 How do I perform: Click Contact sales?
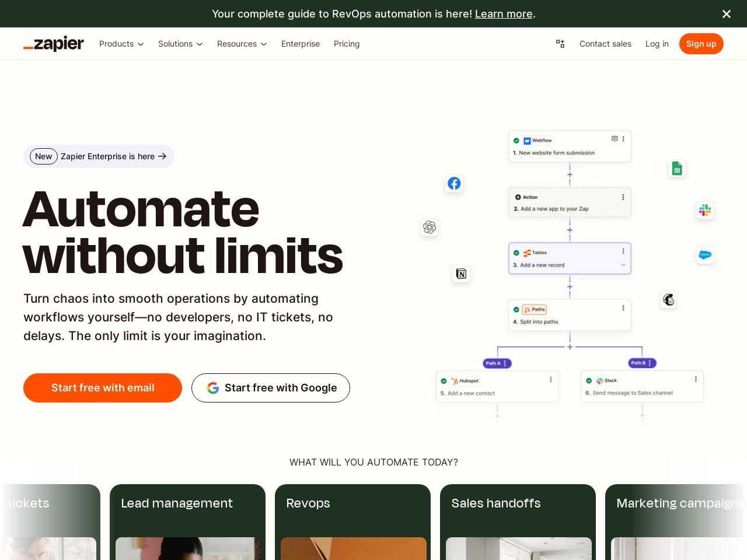(605, 44)
